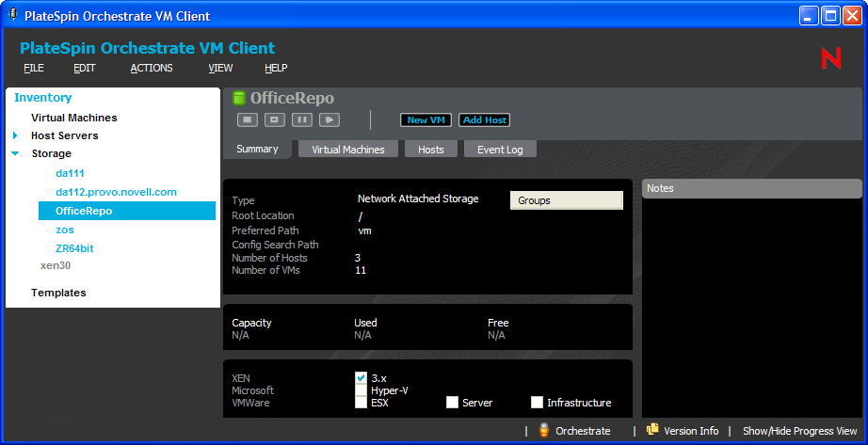Click the Add Host button
868x445 pixels.
click(x=484, y=120)
